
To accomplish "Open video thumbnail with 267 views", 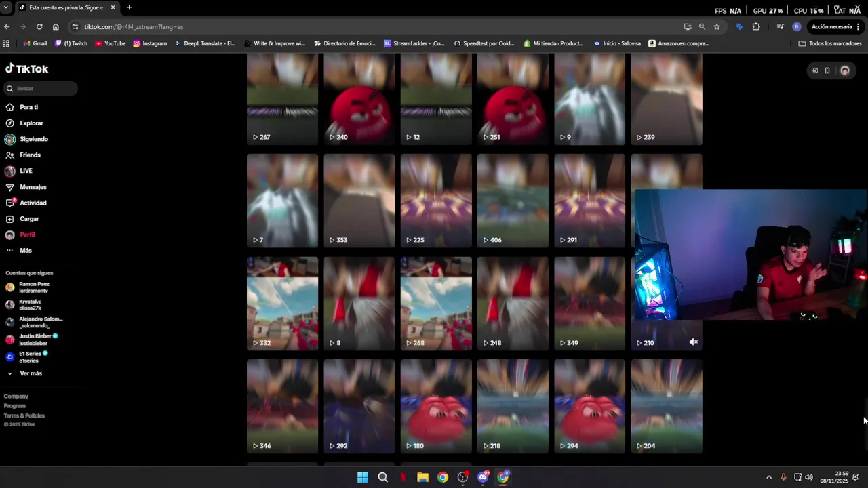I will pos(282,99).
